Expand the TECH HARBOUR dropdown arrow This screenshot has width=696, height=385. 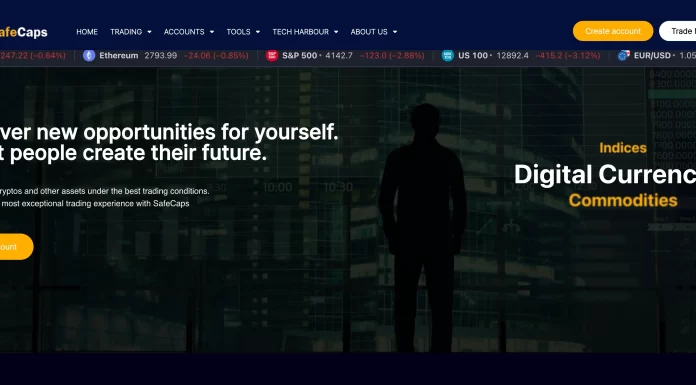click(x=336, y=32)
